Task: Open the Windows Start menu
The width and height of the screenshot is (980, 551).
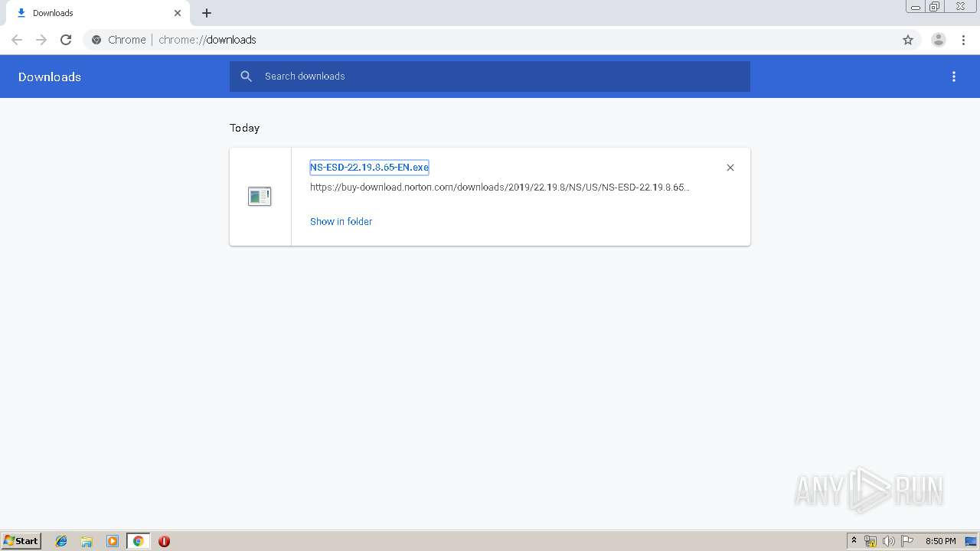Action: click(x=21, y=541)
